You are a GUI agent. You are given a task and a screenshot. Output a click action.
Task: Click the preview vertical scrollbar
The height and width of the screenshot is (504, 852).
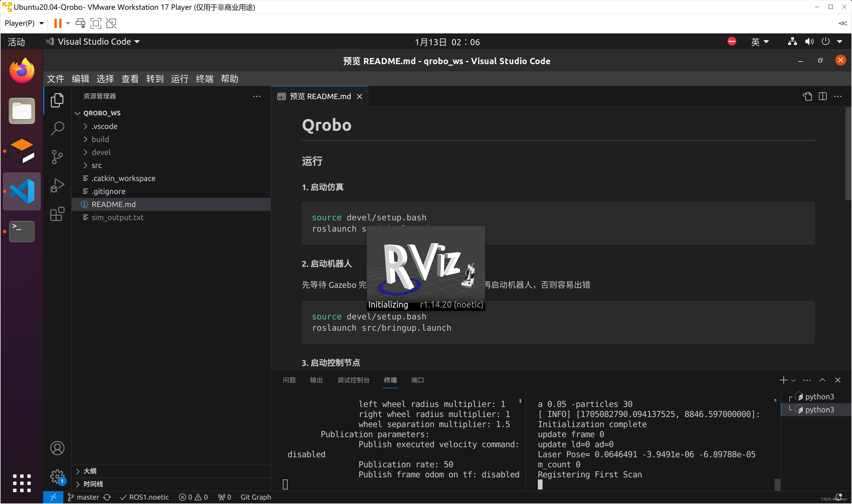pyautogui.click(x=848, y=154)
